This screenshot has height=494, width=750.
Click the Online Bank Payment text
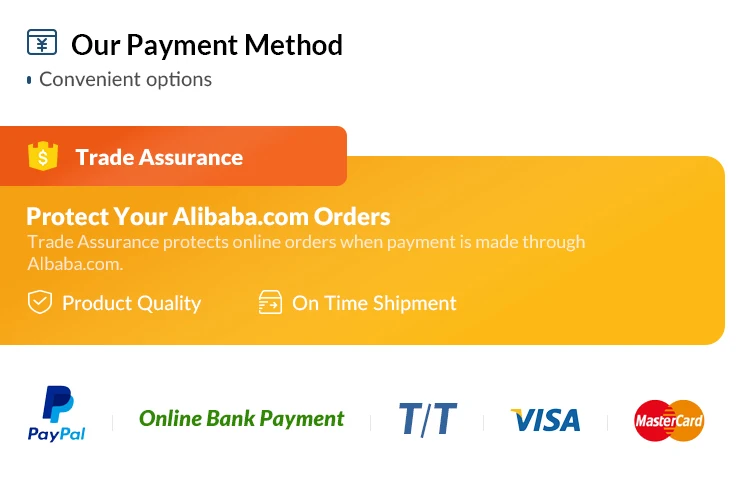coord(241,419)
